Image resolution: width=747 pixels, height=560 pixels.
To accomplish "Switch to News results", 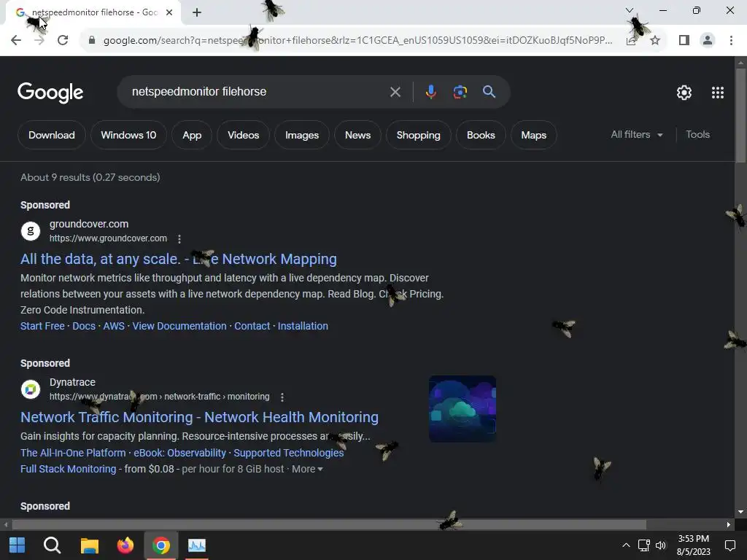I will tap(357, 135).
